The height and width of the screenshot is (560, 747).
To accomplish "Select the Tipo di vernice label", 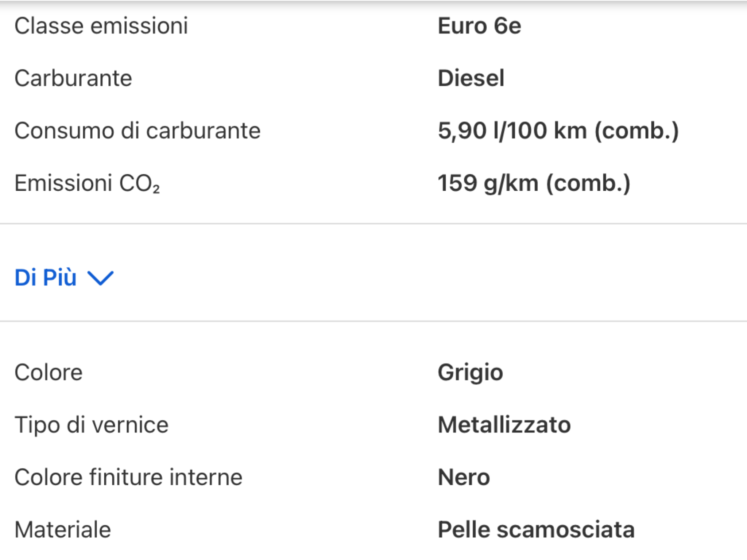I will pyautogui.click(x=92, y=425).
